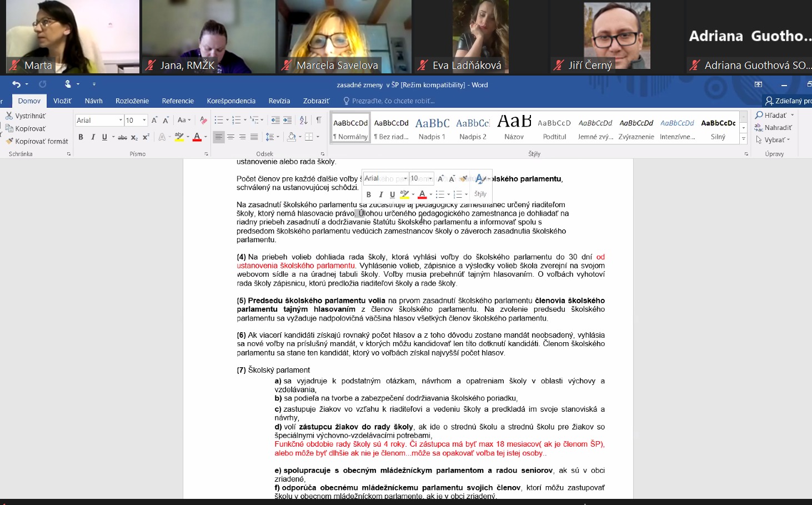Open the Písmo dialog launcher
This screenshot has width=812, height=505.
[206, 154]
